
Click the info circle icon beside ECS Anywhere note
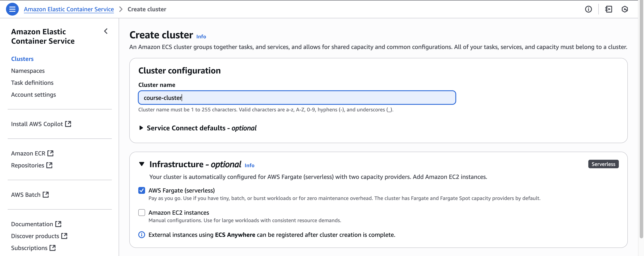tap(141, 235)
